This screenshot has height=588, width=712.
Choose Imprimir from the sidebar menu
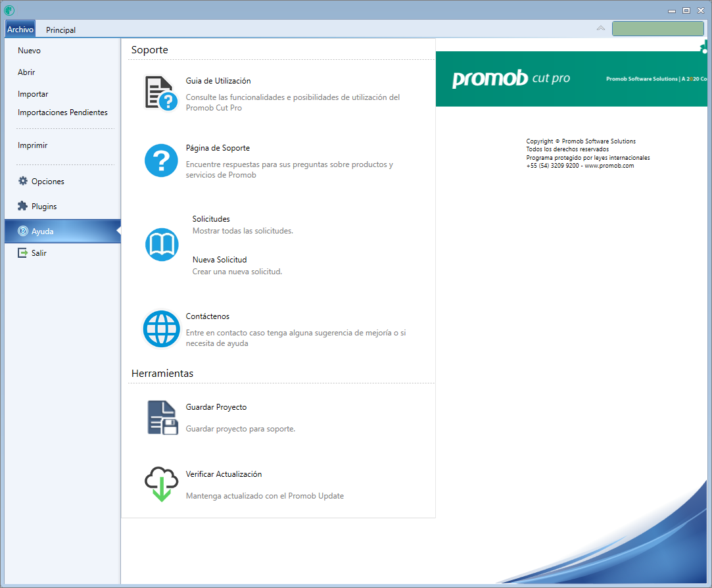(x=32, y=145)
